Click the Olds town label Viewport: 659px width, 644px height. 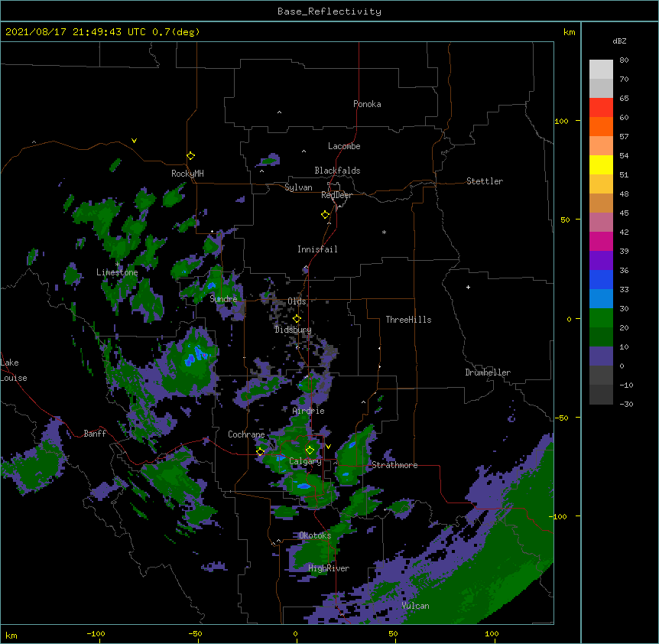[297, 301]
